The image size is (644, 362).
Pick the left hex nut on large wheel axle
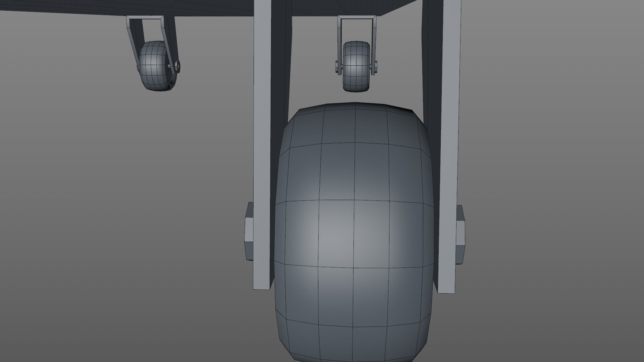point(250,231)
